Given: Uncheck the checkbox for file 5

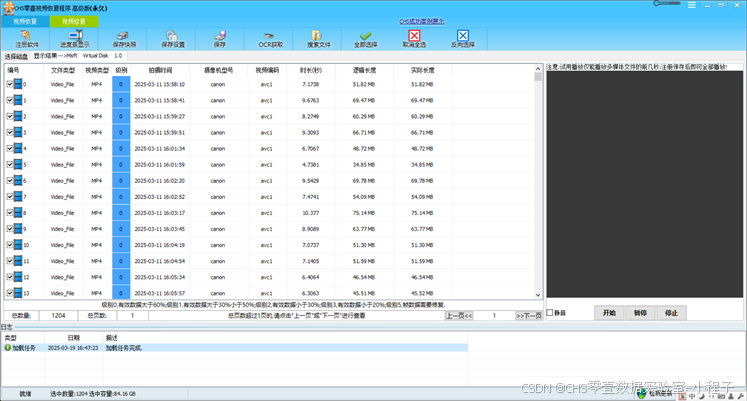Looking at the screenshot, I should click(10, 165).
